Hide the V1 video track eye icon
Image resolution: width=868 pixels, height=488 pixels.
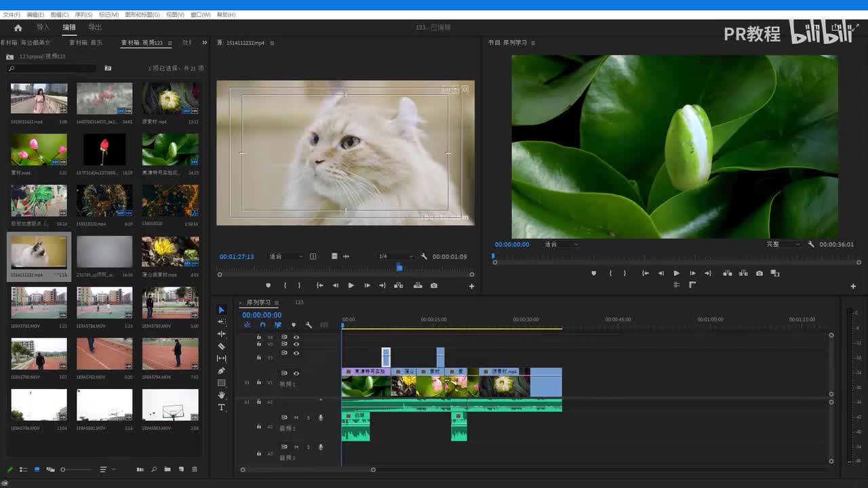click(x=296, y=373)
